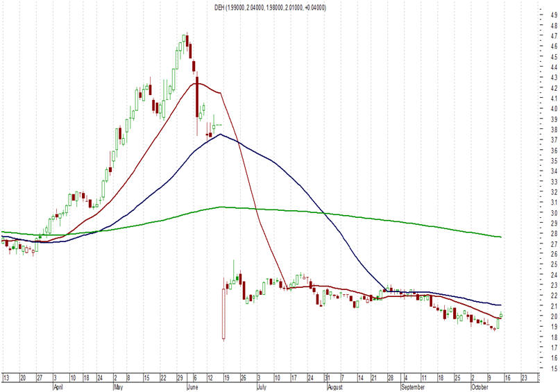Click the 27 date axis label

[x=40, y=377]
